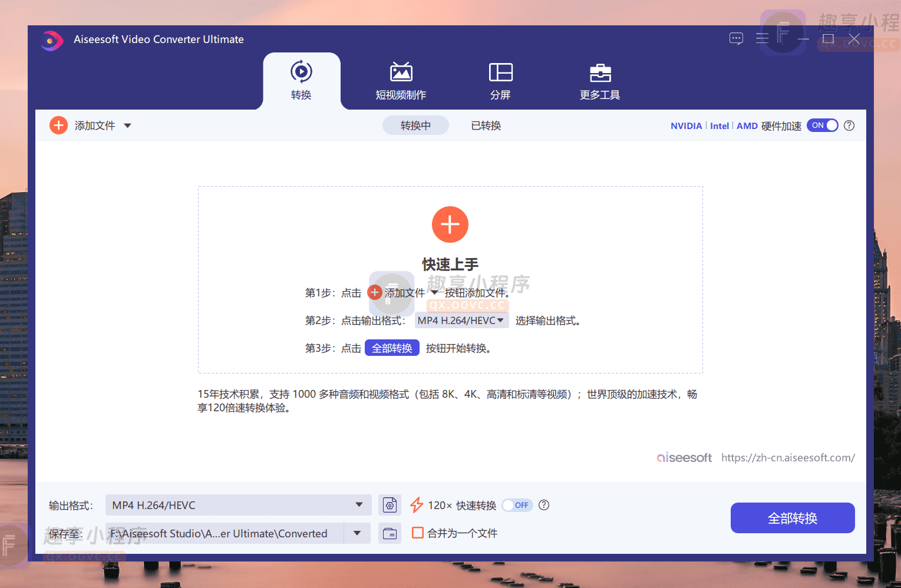Select the 转换中 sub-tab
Screen dimensions: 901x588
[415, 125]
